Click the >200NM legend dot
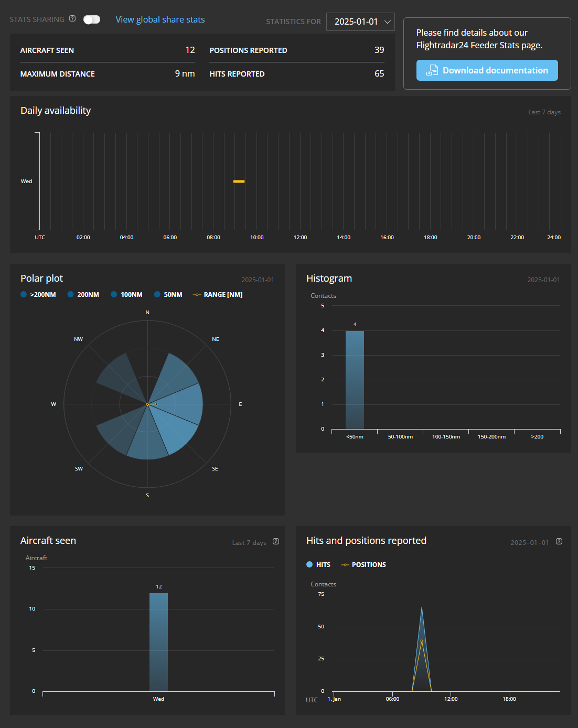Viewport: 578px width, 728px height. [x=24, y=295]
